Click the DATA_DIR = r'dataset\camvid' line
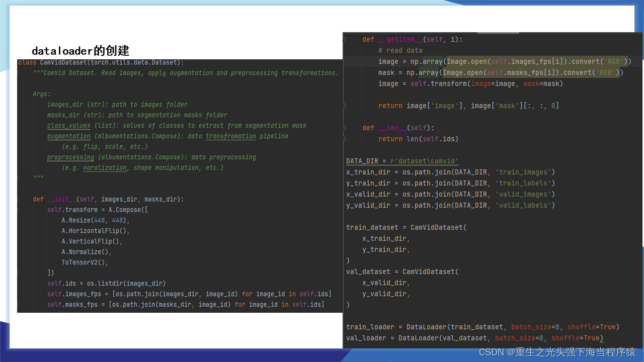The image size is (644, 362). pyautogui.click(x=402, y=161)
